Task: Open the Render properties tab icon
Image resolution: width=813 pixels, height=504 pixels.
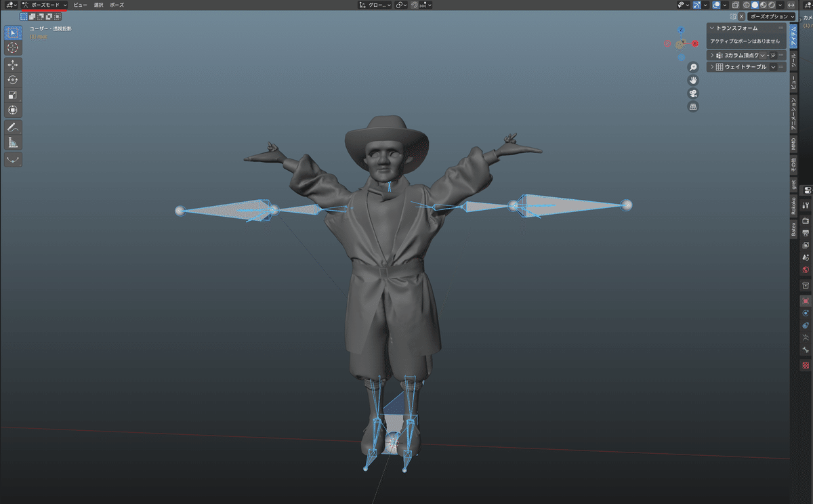Action: coord(806,220)
